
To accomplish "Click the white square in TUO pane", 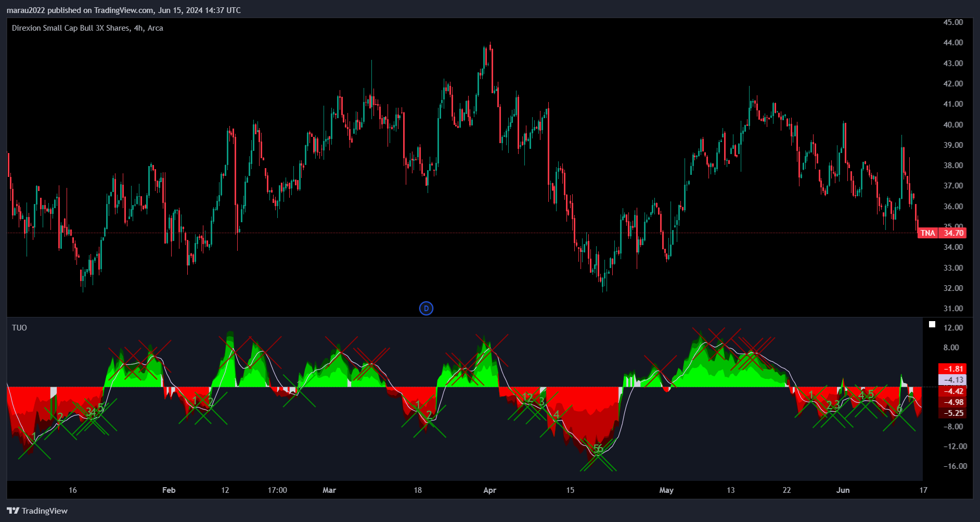I will (x=932, y=324).
